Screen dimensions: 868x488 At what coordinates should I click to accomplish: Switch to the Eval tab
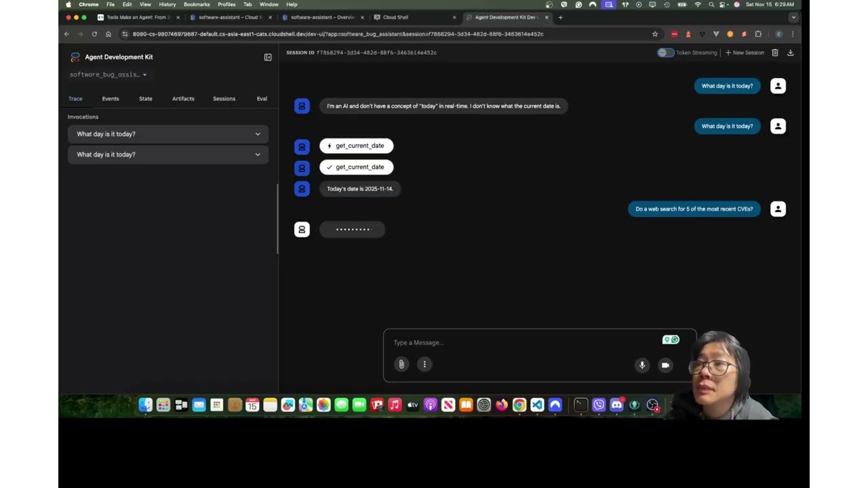262,99
